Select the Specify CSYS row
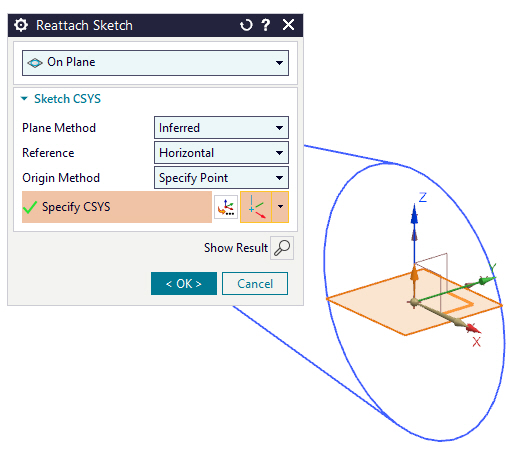Screen dimensions: 510x449 tap(117, 207)
